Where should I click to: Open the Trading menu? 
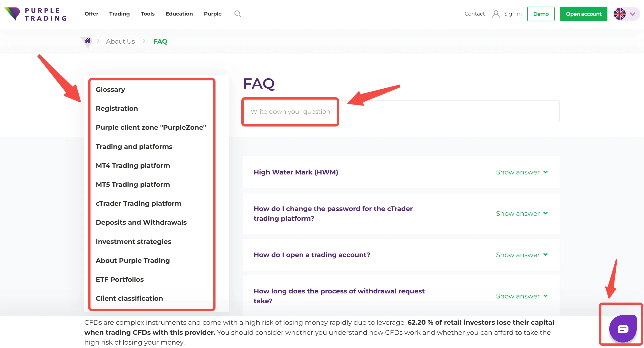coord(119,14)
